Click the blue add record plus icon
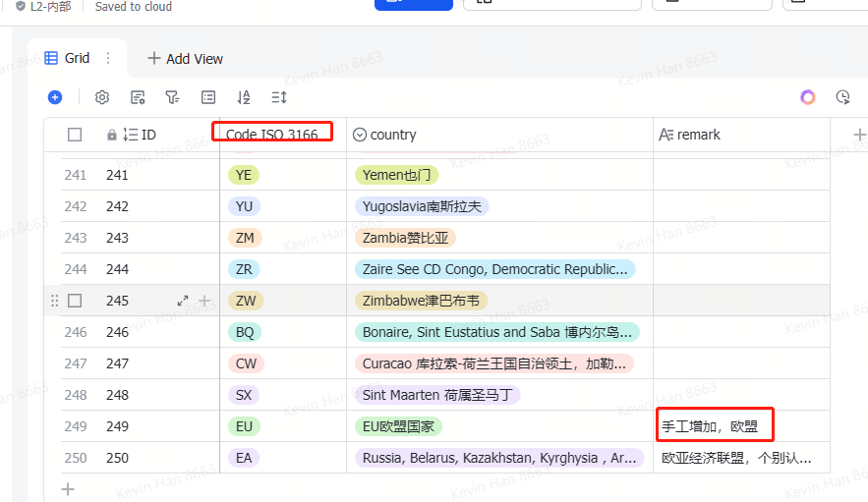 tap(55, 97)
